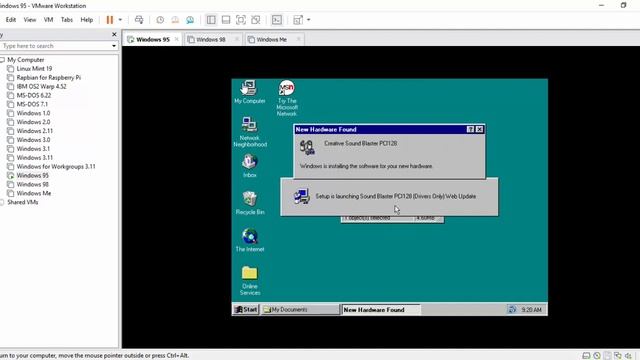Open the Edit menu

[x=11, y=20]
